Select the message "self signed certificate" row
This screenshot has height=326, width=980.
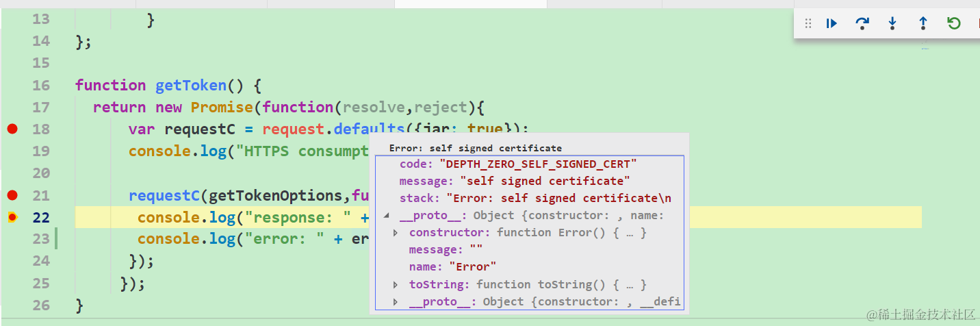(529, 181)
